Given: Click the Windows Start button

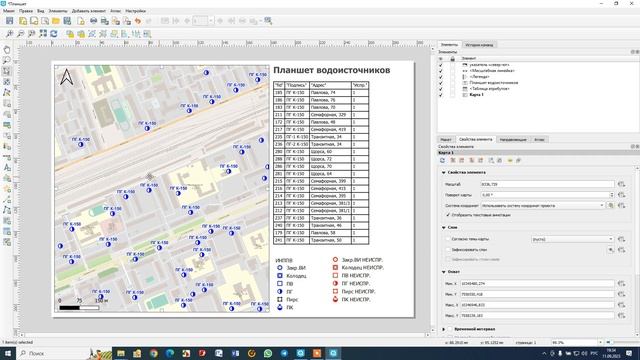Looking at the screenshot, I should coord(8,353).
